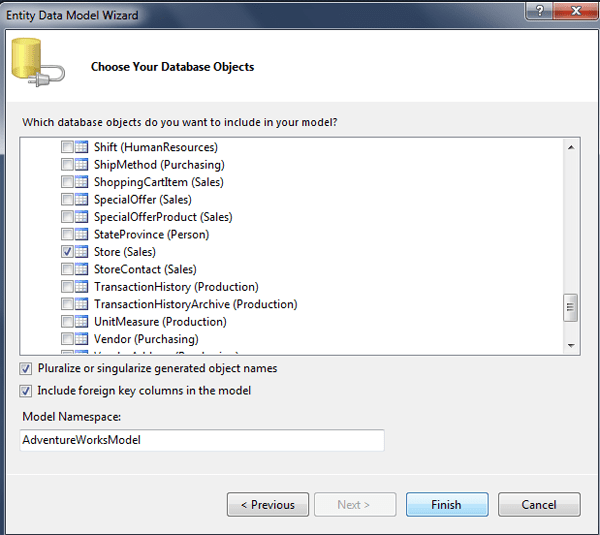
Task: Check the Vendor (Purchasing) checkbox
Action: tap(67, 339)
